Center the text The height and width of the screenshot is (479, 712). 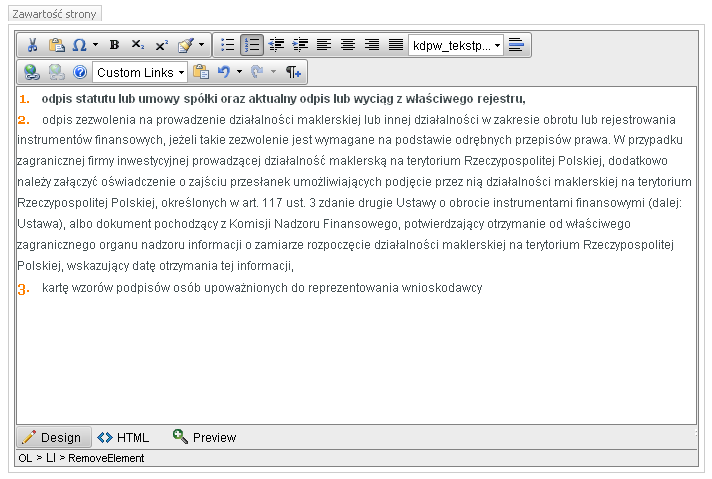(x=348, y=45)
